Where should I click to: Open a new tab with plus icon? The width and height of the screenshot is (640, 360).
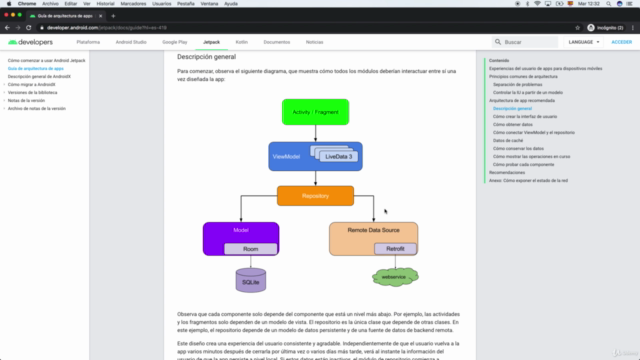(113, 16)
